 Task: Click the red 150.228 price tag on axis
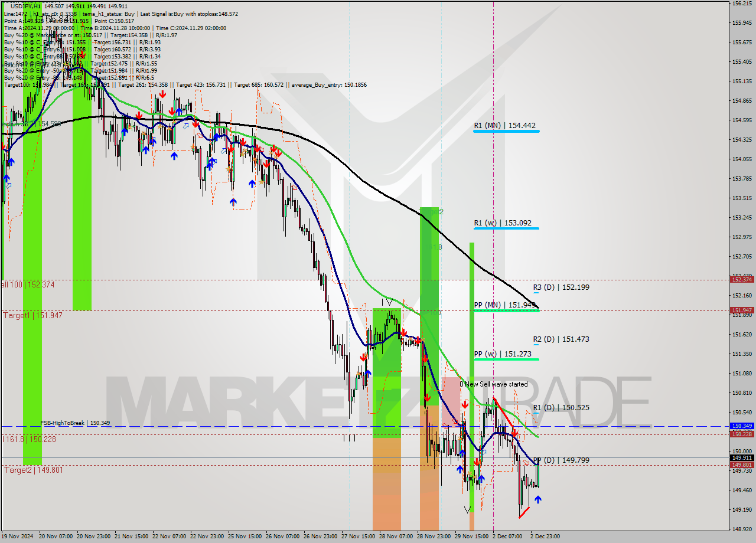(x=742, y=434)
